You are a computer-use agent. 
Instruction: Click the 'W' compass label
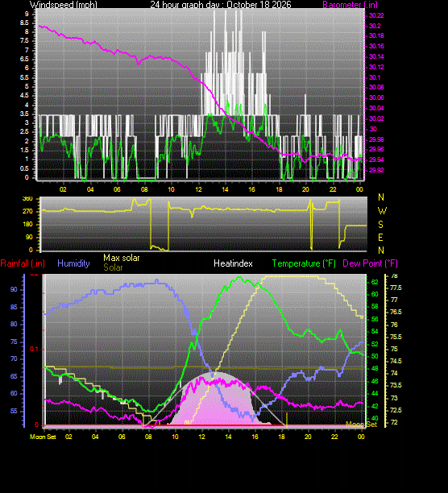(382, 211)
